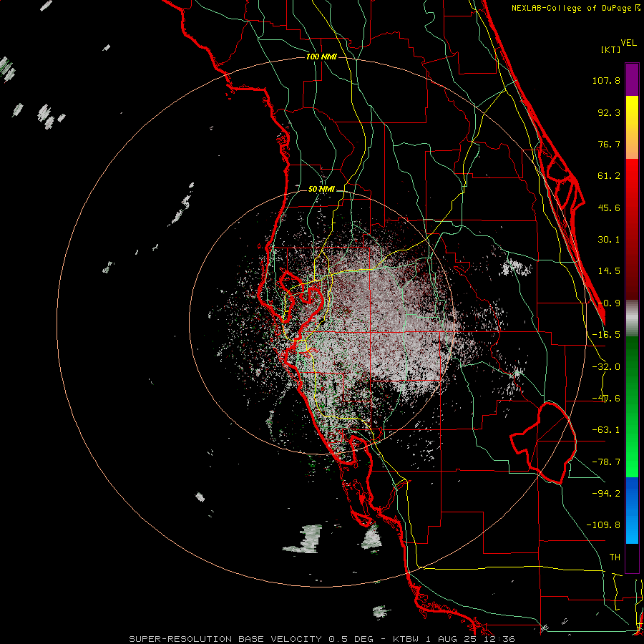Click the 61.2 legend value
The height and width of the screenshot is (644, 644).
609,176
